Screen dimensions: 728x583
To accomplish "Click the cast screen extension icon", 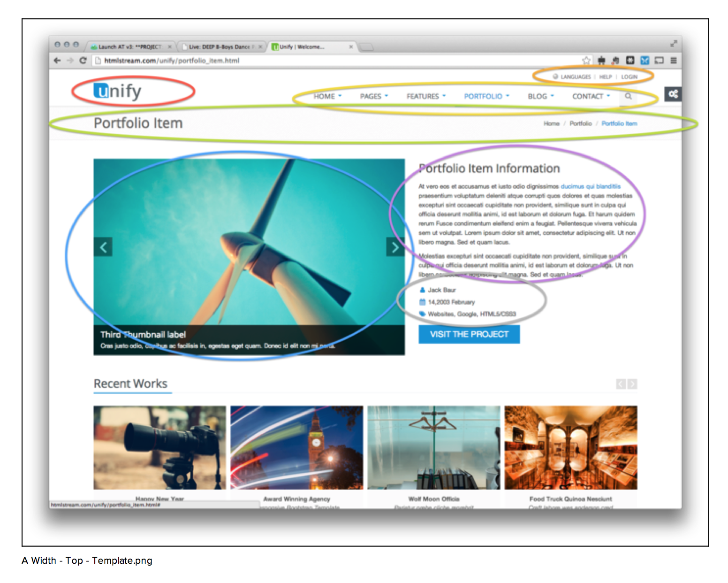I will tap(659, 61).
